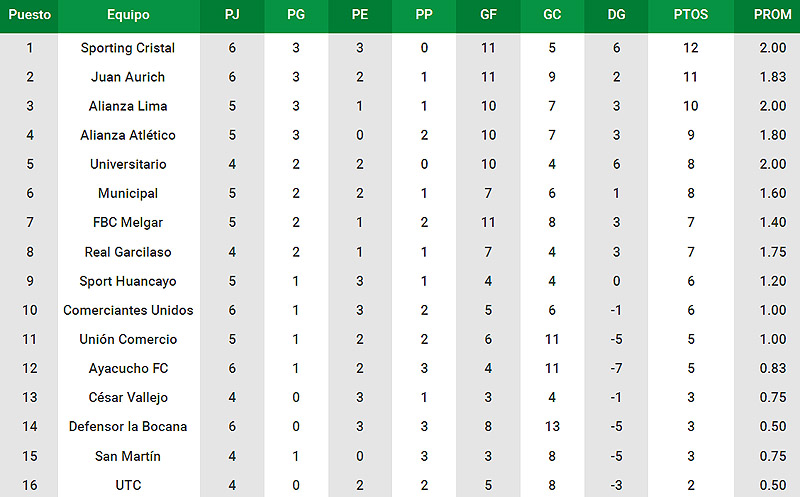Click Ayacucho FC in the standings
800x497 pixels.
point(128,368)
